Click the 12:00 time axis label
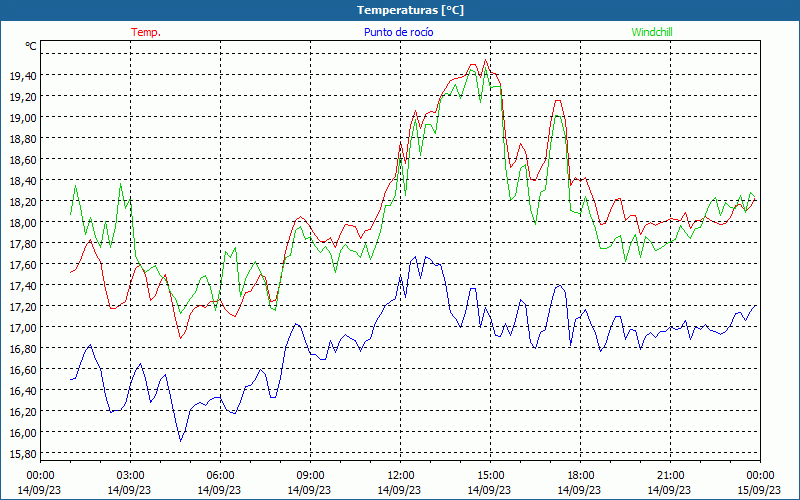This screenshot has height=500, width=800. coord(400,476)
